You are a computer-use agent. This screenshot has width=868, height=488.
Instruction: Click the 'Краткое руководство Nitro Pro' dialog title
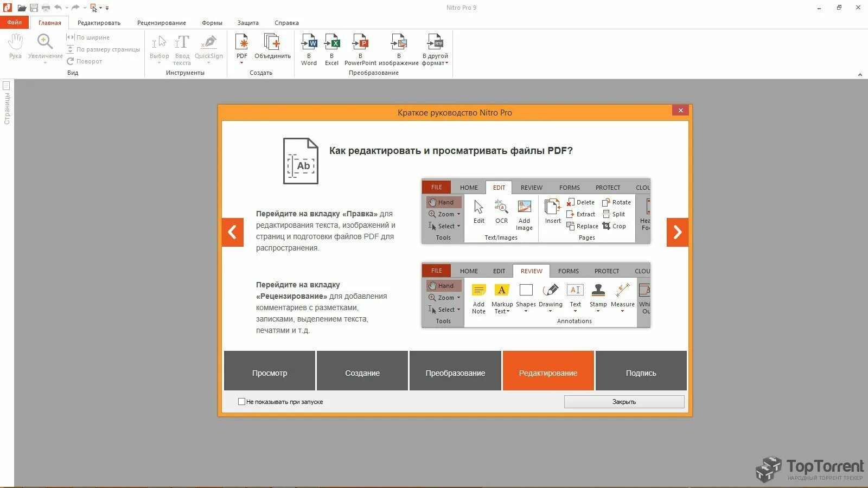point(455,113)
